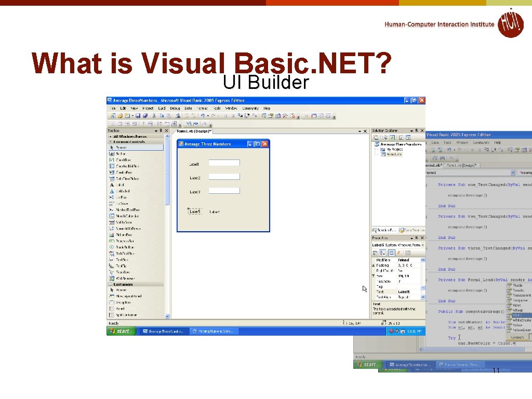Image resolution: width=532 pixels, height=399 pixels.
Task: Expand the Size property row
Action: tap(374, 276)
